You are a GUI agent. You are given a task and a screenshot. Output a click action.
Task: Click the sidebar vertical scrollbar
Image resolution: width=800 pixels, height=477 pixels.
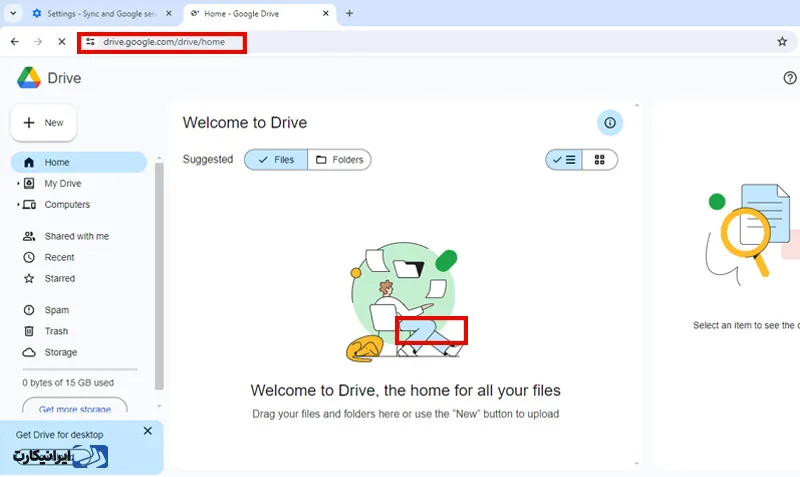click(x=159, y=275)
